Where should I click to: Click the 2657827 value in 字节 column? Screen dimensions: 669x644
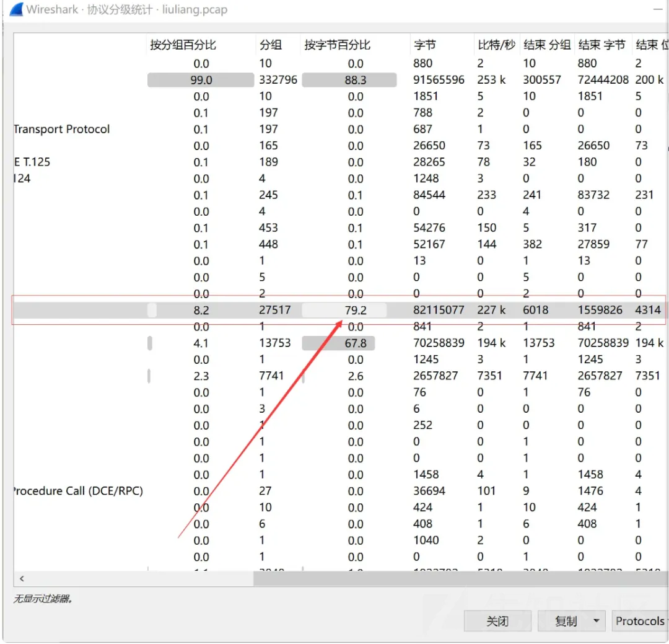click(435, 376)
